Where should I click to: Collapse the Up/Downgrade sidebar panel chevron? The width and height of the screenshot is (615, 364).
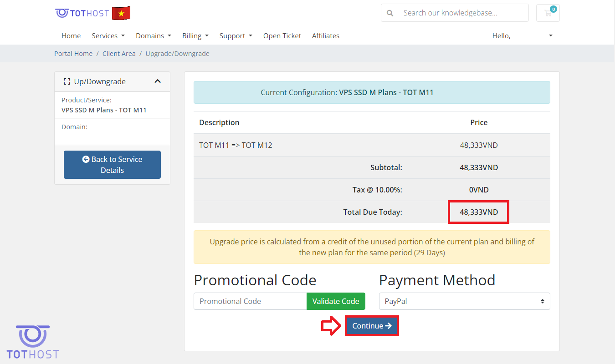[158, 81]
